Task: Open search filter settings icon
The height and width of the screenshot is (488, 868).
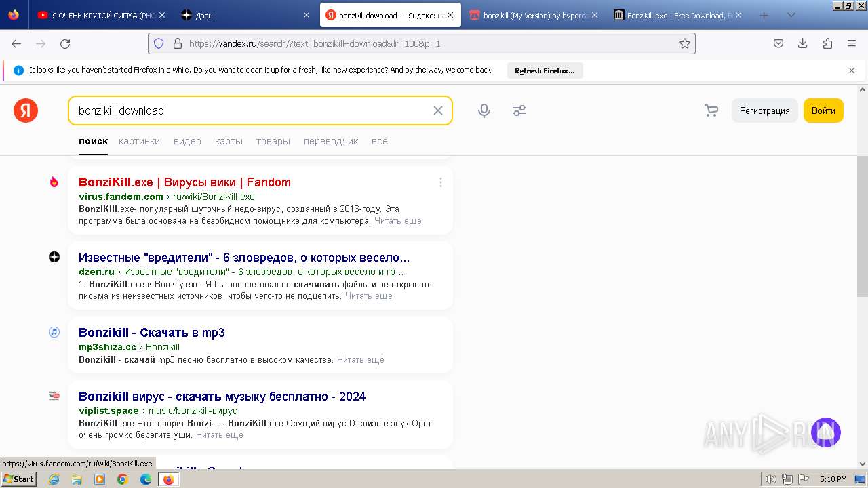Action: pos(519,110)
